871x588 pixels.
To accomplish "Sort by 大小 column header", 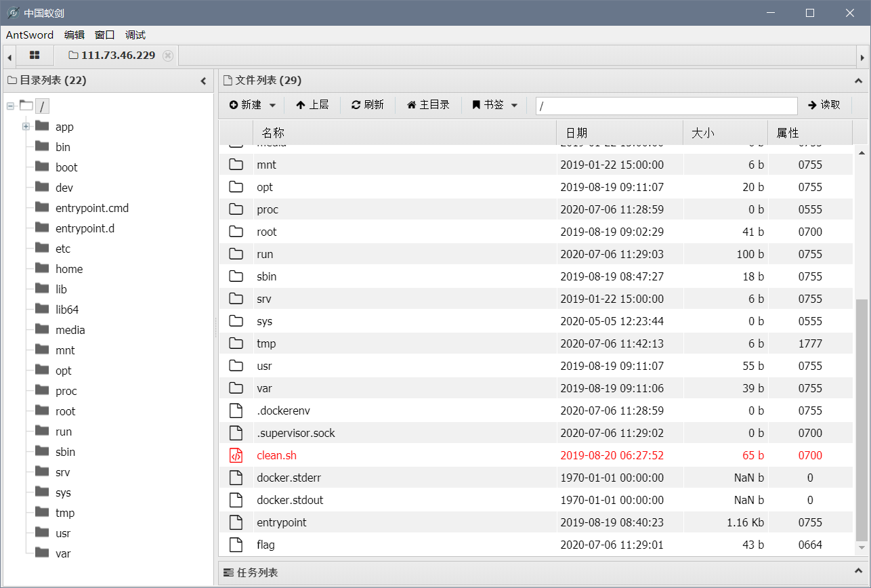I will click(x=725, y=133).
